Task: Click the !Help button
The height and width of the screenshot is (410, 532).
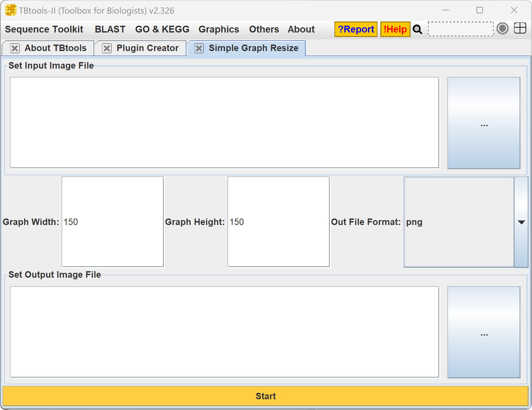Action: tap(395, 29)
